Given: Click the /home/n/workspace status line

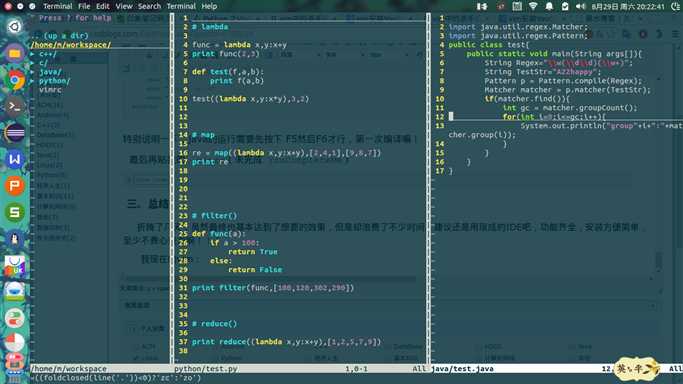Looking at the screenshot, I should click(68, 369).
